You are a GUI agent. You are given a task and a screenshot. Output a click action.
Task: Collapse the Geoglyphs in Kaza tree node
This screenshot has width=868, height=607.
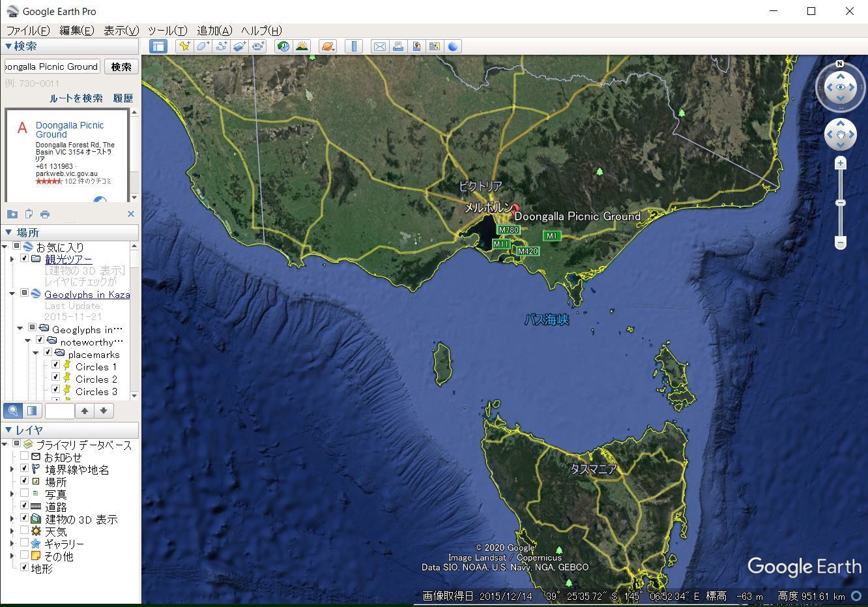coord(12,294)
